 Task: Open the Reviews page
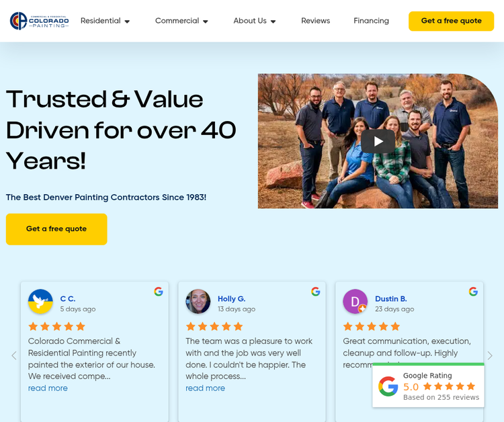[316, 21]
